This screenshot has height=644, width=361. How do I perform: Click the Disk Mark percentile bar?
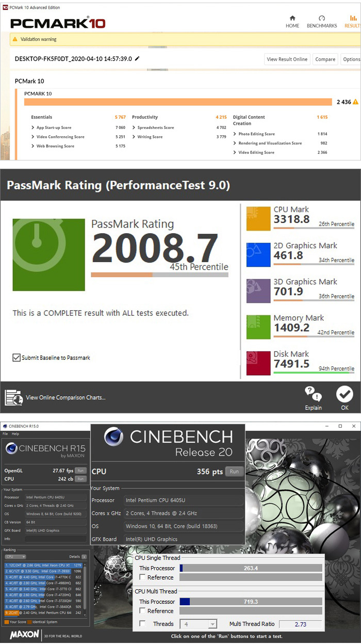point(314,372)
